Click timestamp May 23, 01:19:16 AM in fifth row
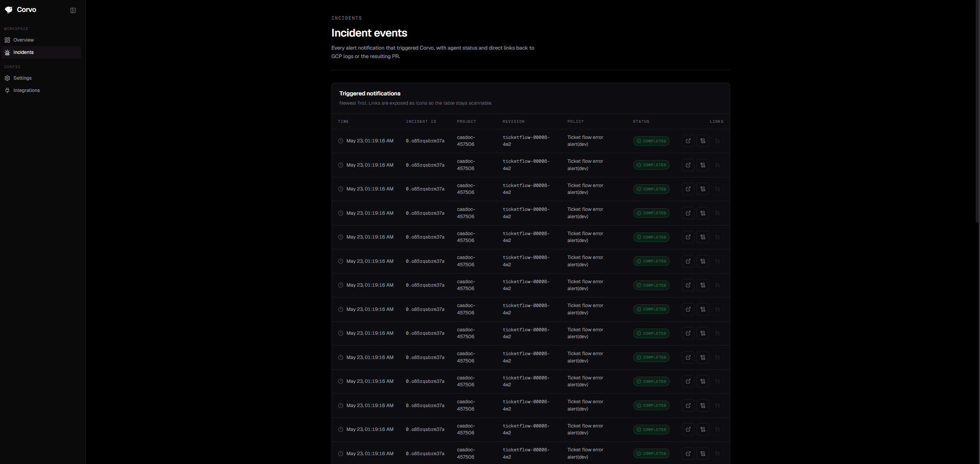980x464 pixels. click(x=370, y=237)
